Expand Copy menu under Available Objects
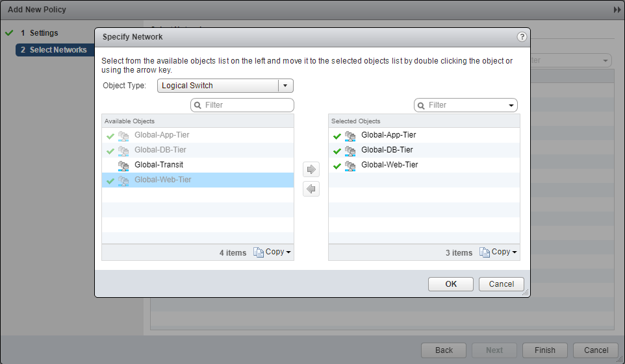The width and height of the screenshot is (625, 364). pyautogui.click(x=272, y=252)
